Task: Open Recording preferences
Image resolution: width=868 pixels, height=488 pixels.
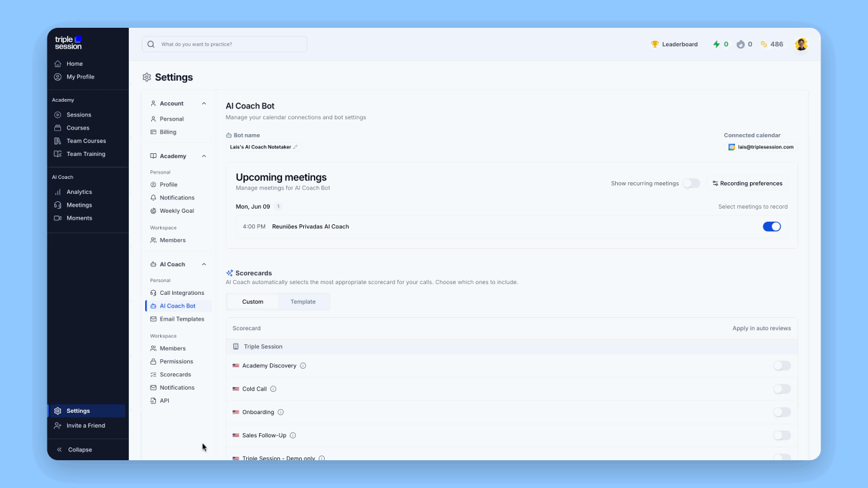Action: point(747,183)
